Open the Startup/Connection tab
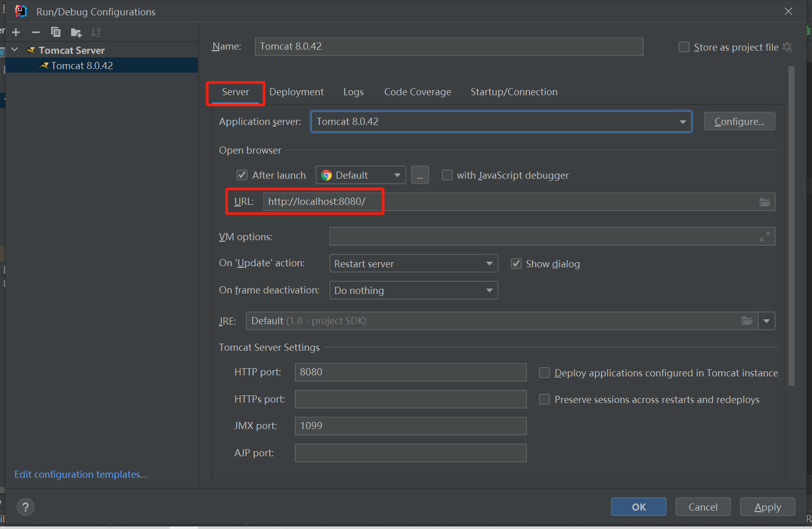Viewport: 812px width, 529px height. click(x=514, y=92)
